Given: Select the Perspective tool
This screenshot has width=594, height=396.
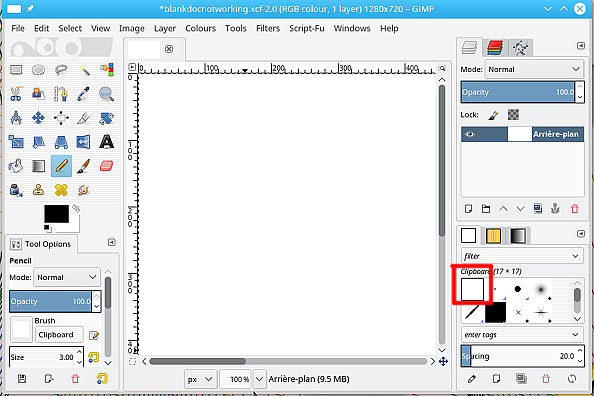Looking at the screenshot, I should [61, 142].
